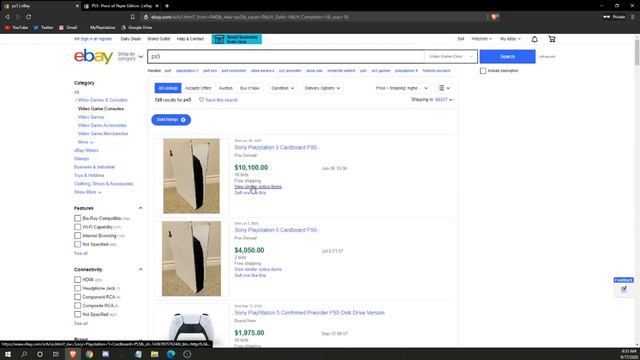Open Shop by category dropdown
640x360 pixels.
130,56
